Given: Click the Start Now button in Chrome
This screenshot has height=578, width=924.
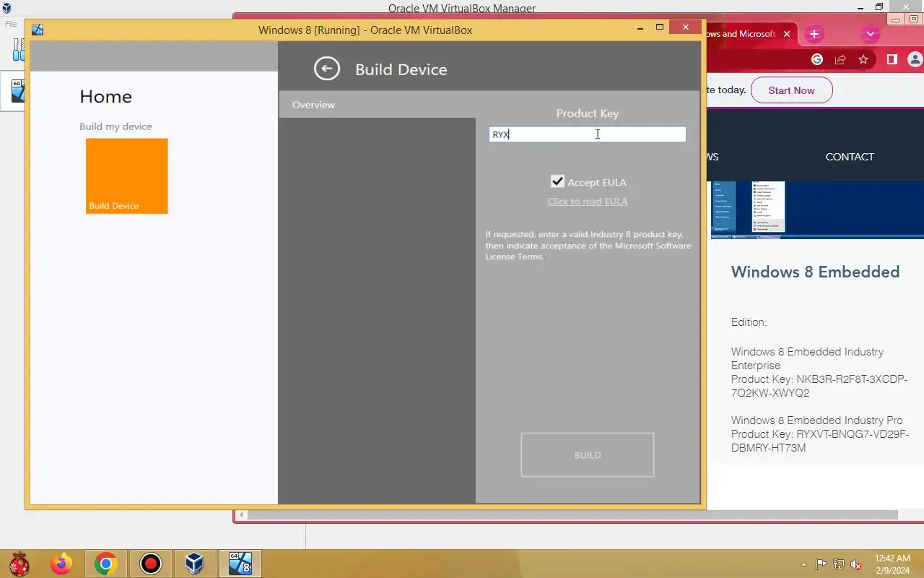Looking at the screenshot, I should point(791,90).
